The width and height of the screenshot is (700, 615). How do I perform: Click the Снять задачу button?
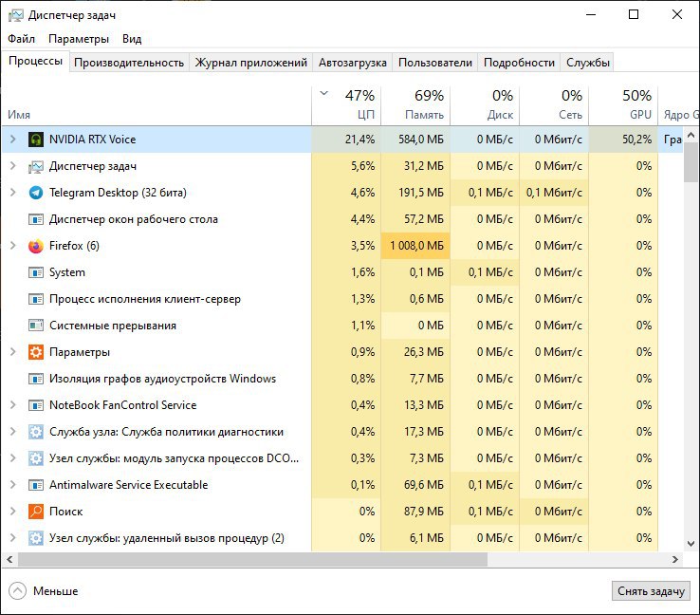[x=651, y=591]
